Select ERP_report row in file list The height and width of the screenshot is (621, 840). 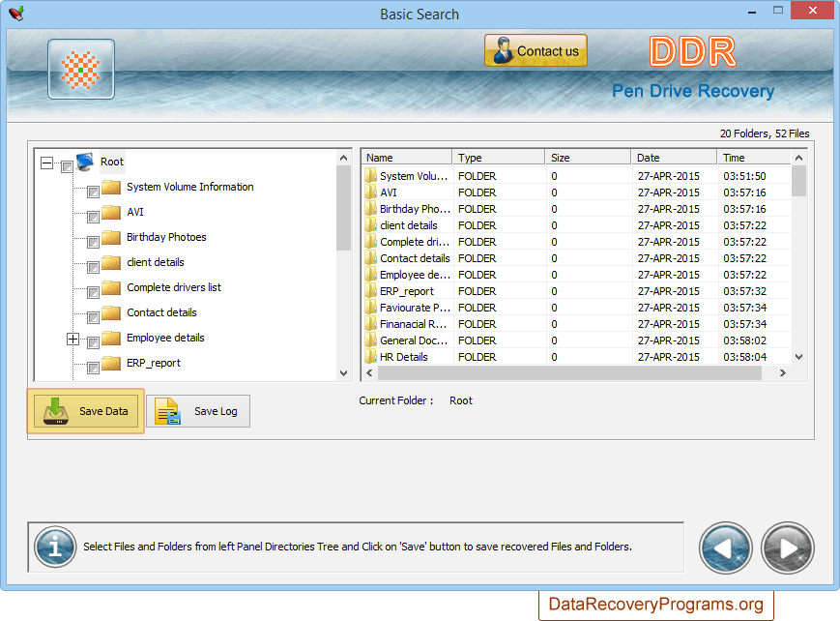(576, 291)
